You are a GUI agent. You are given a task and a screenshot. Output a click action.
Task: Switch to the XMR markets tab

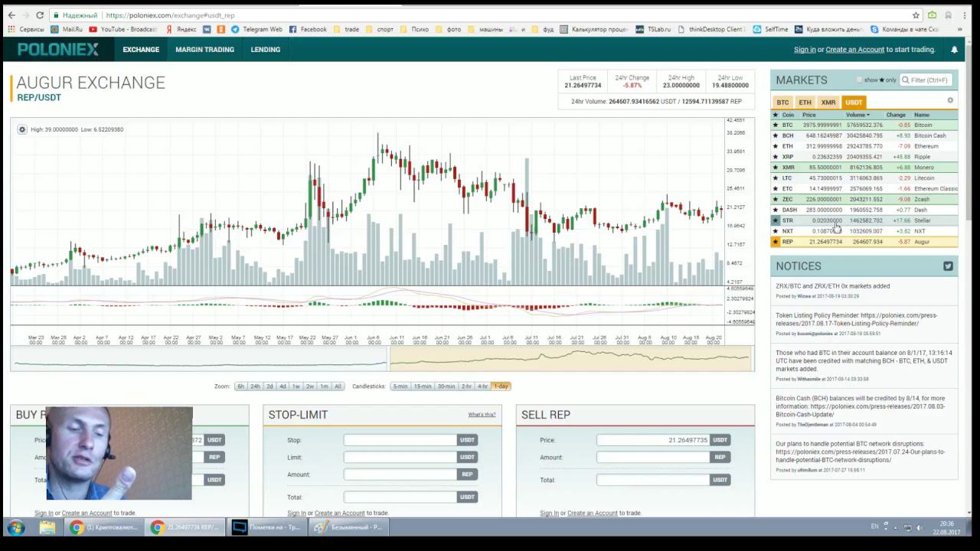828,102
